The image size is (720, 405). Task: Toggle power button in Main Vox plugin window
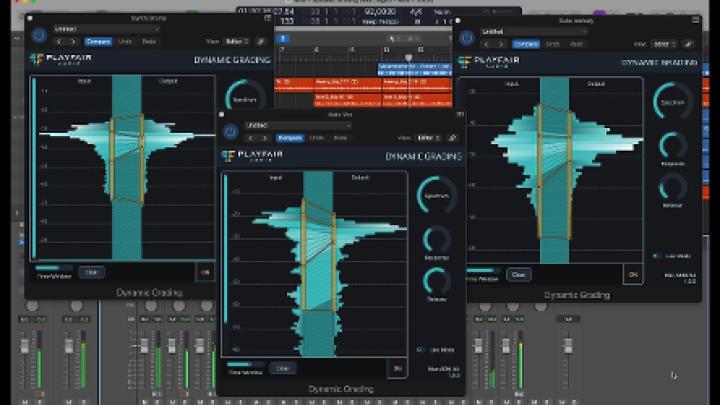pyautogui.click(x=231, y=132)
